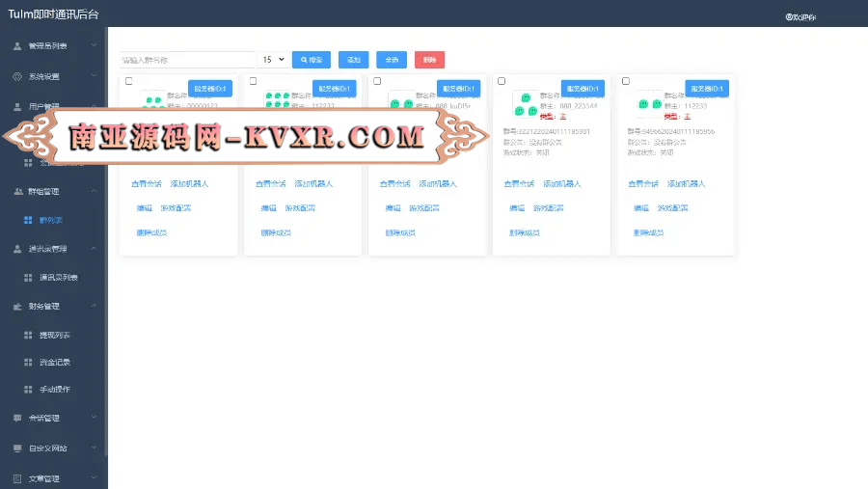Click 服务器ID:1 button on owner 888_223344 card
The width and height of the screenshot is (868, 489).
click(x=583, y=89)
